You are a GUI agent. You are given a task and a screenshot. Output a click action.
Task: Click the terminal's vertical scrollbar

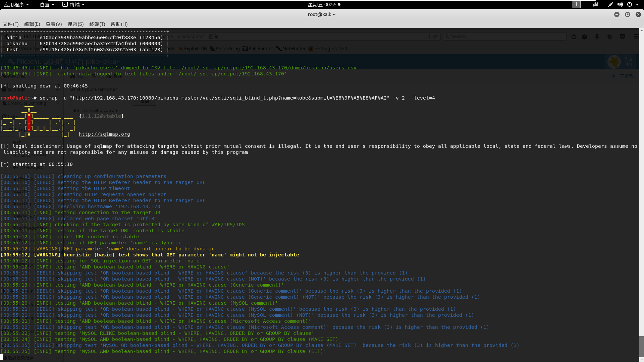pyautogui.click(x=641, y=347)
